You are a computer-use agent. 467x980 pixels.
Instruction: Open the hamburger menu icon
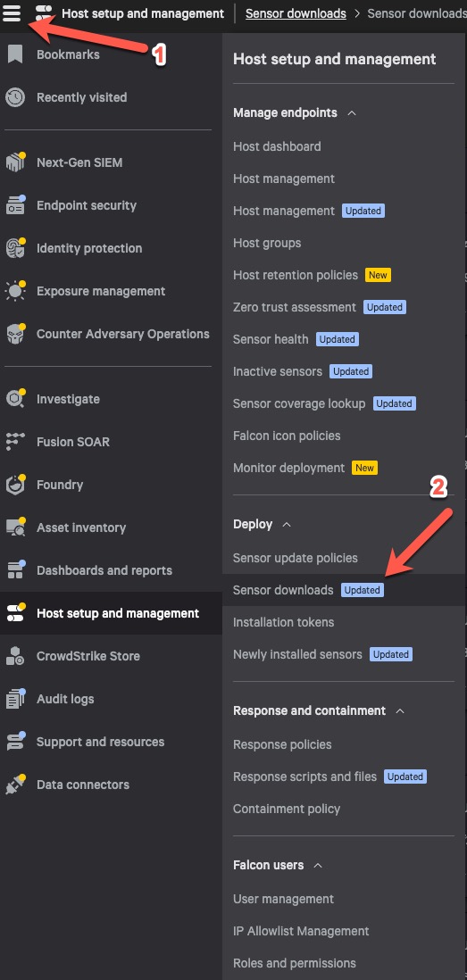[x=12, y=12]
